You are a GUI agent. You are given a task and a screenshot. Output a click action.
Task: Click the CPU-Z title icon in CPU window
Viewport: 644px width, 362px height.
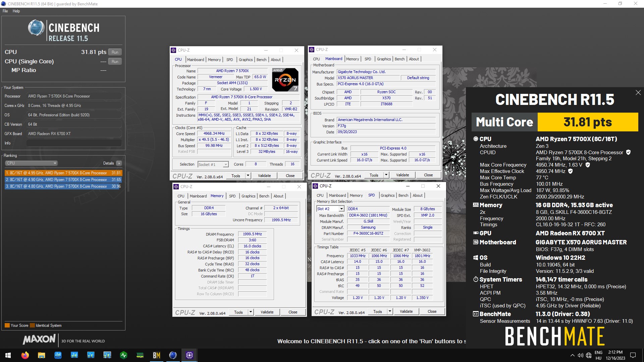174,50
